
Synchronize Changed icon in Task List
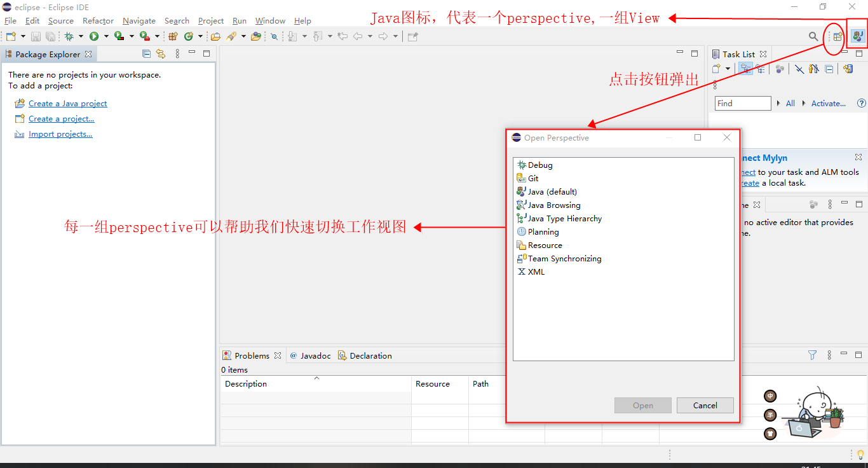click(848, 69)
